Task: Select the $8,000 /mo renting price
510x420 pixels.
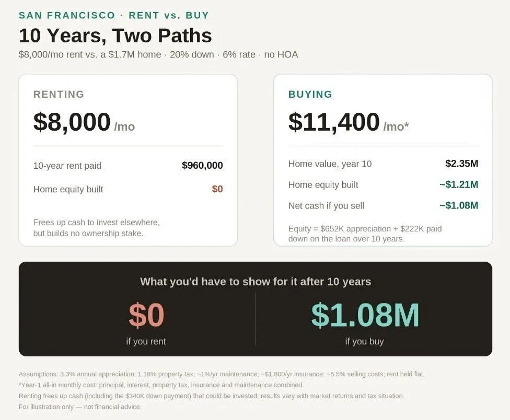Action: coord(84,122)
